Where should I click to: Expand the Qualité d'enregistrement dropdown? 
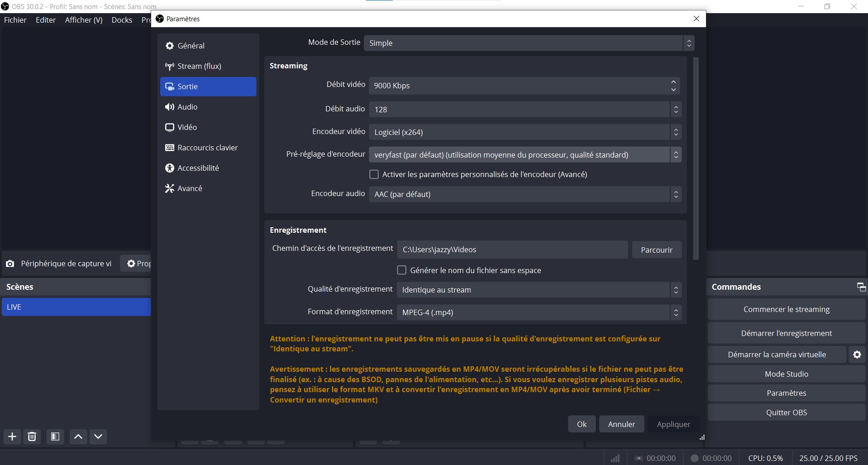click(x=539, y=290)
